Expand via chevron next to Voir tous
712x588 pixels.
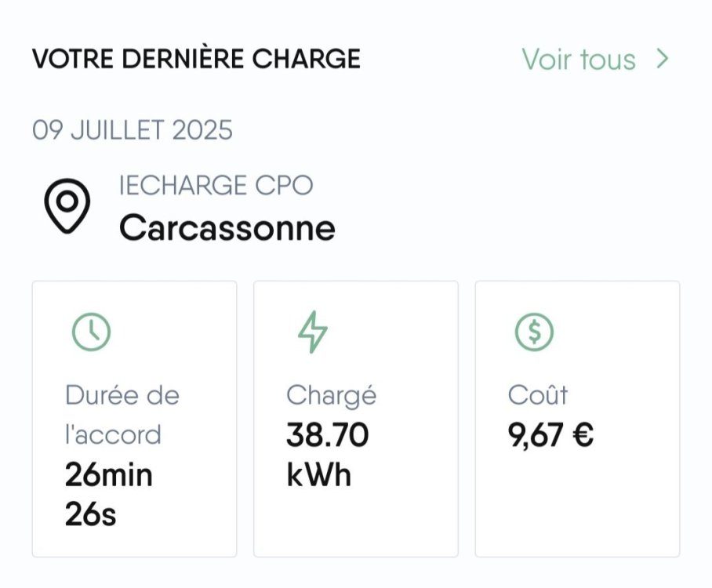663,59
